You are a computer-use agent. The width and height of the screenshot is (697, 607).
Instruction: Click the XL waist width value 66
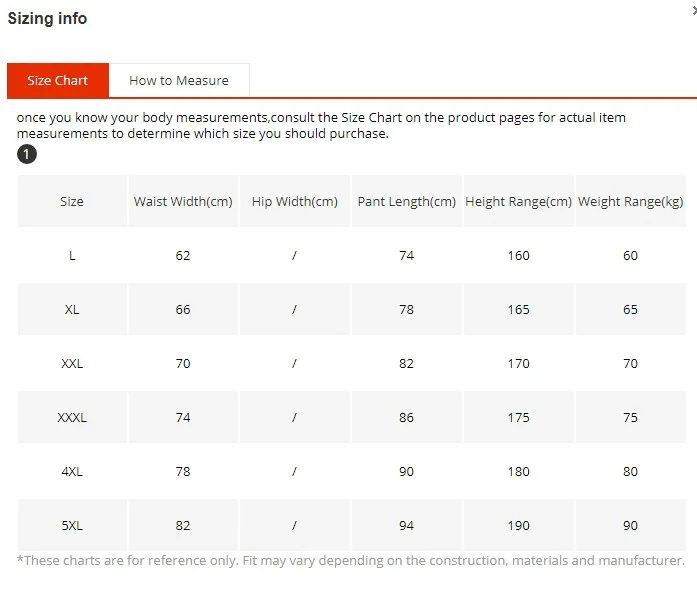183,309
